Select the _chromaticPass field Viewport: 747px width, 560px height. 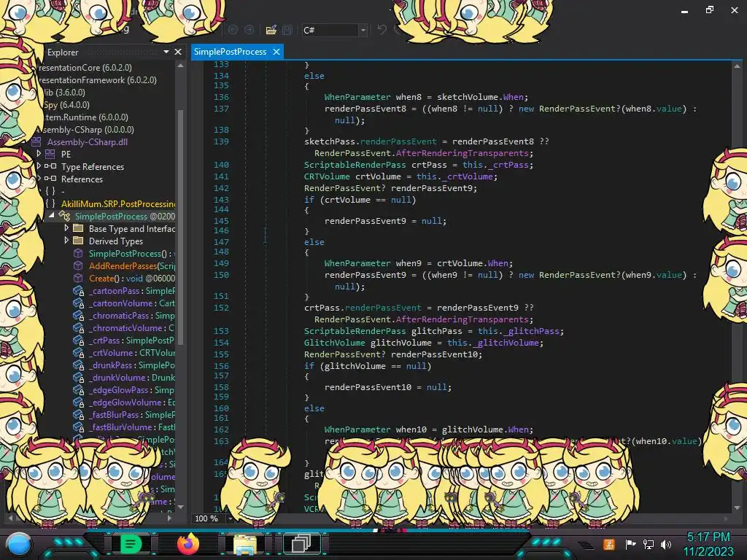coord(131,315)
